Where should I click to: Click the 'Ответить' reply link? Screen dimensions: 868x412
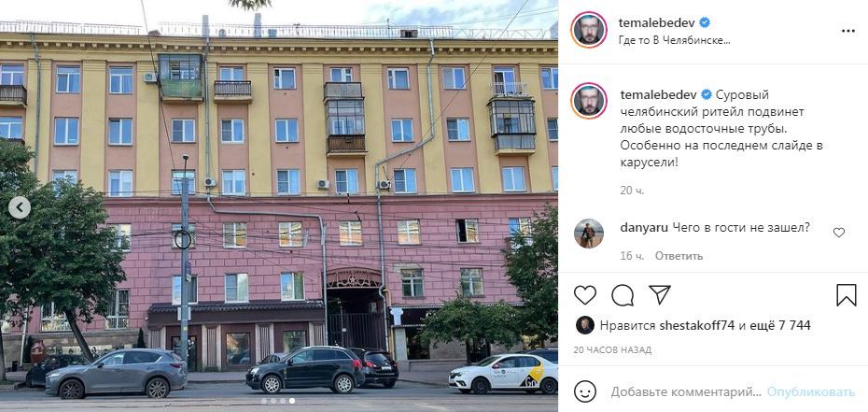[x=679, y=256]
